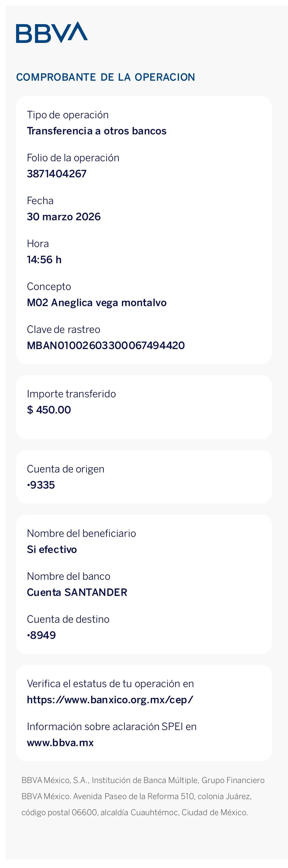Click origin account ending 9335
Viewport: 288px width, 868px height.
pyautogui.click(x=41, y=485)
